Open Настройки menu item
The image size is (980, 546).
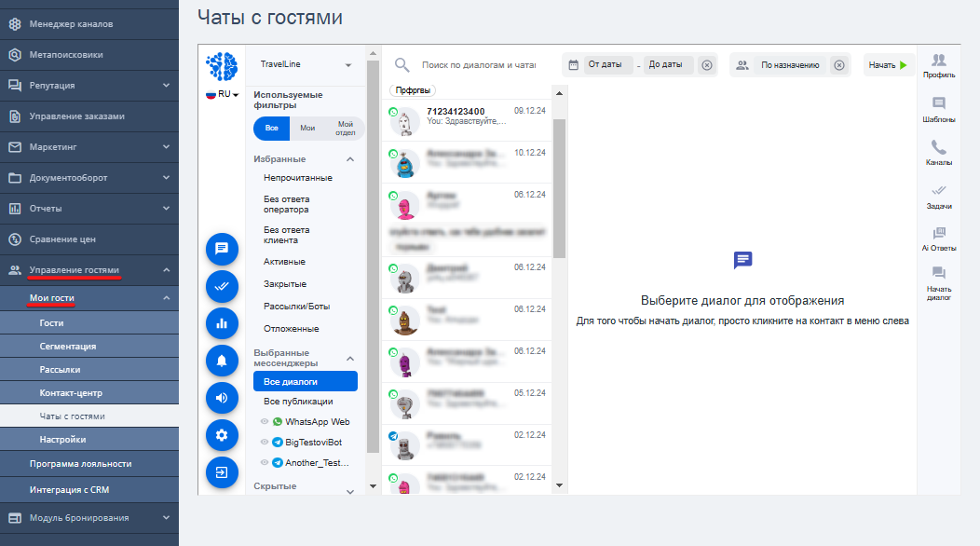[89, 439]
